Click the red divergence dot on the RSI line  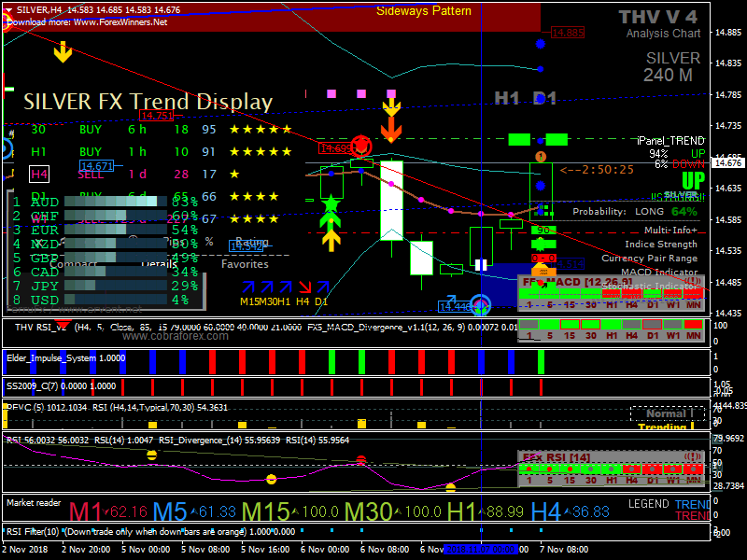(x=361, y=460)
